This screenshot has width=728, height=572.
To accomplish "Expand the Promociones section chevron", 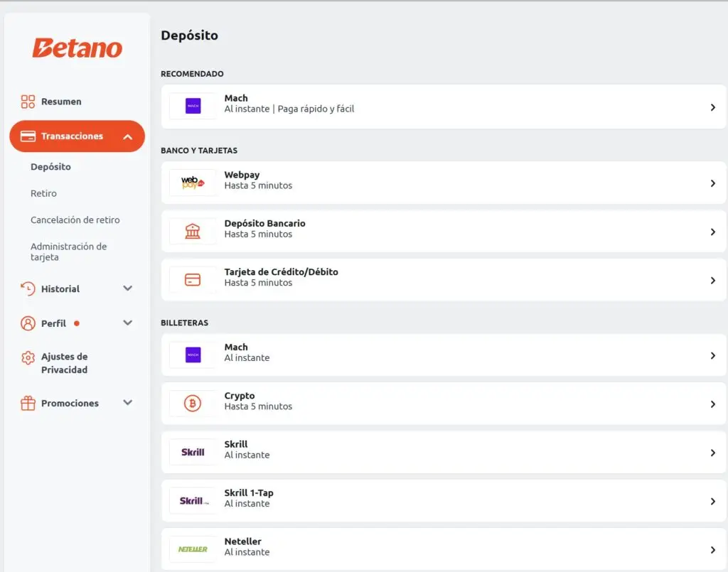I will coord(128,403).
